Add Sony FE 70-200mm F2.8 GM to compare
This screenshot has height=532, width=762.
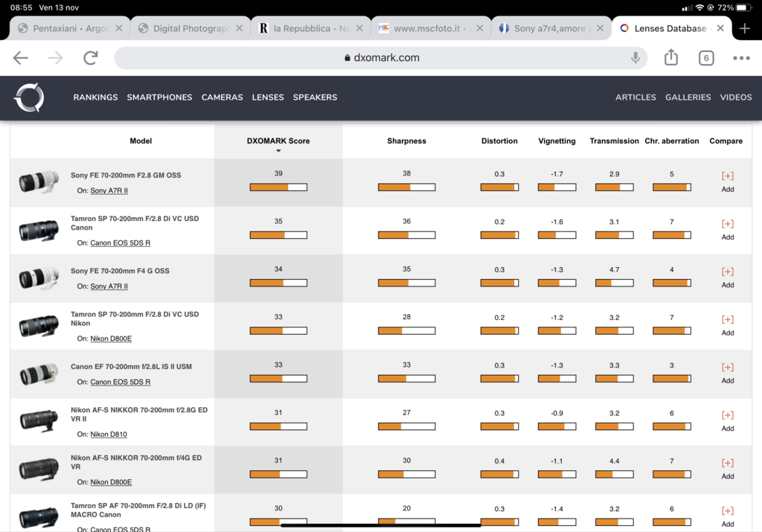[x=728, y=182]
